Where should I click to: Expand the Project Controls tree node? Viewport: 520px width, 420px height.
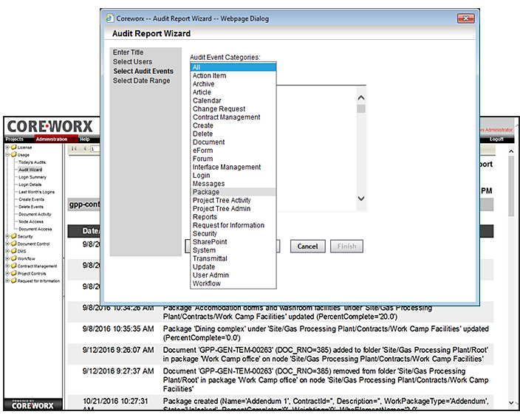pyautogui.click(x=7, y=274)
